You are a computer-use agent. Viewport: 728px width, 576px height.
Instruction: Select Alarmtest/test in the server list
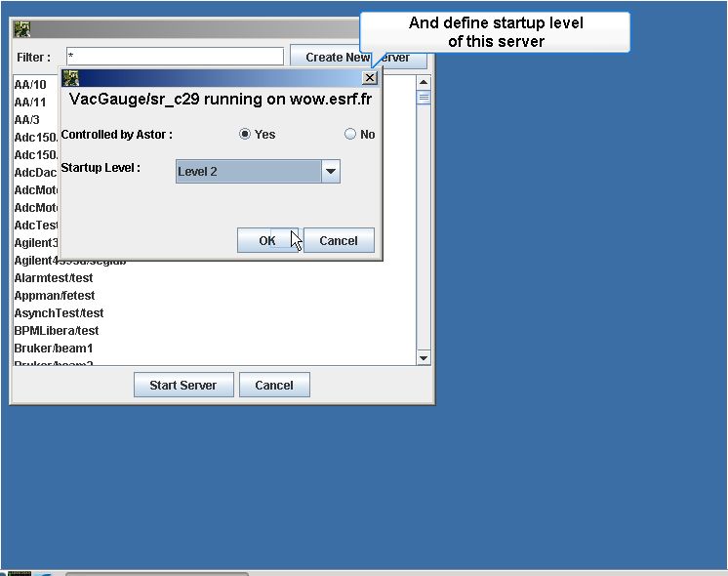54,278
